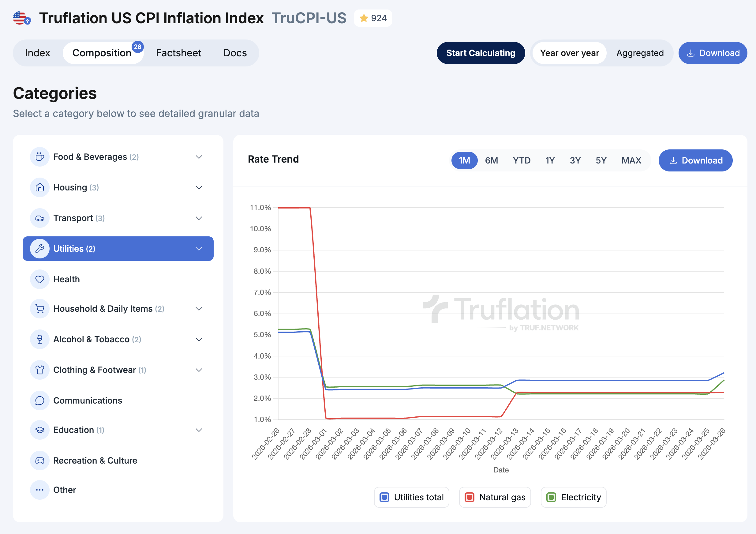Click the Alcohol & Tobacco wine glass icon
Image resolution: width=756 pixels, height=534 pixels.
(x=39, y=339)
